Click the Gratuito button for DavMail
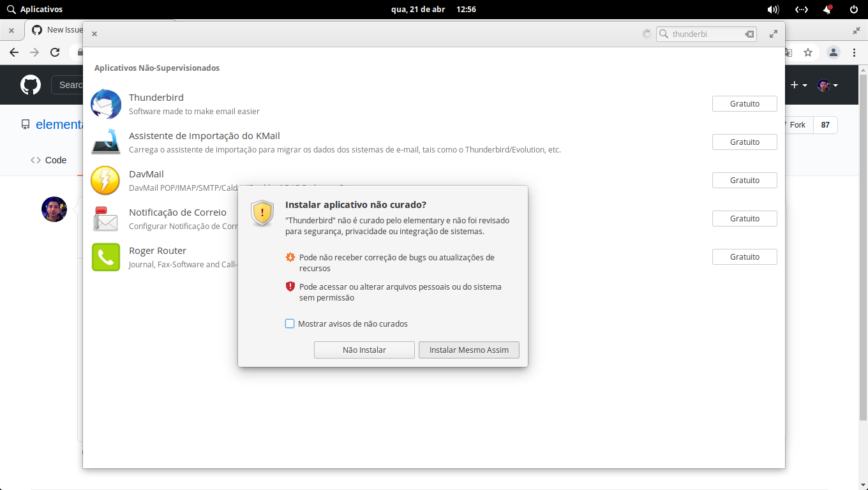The width and height of the screenshot is (868, 490). click(x=745, y=180)
